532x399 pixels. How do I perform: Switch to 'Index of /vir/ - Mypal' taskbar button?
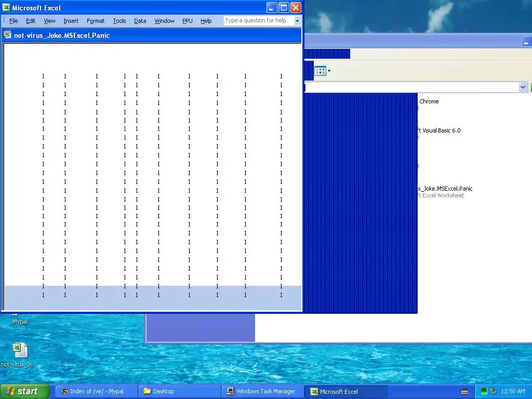point(96,391)
